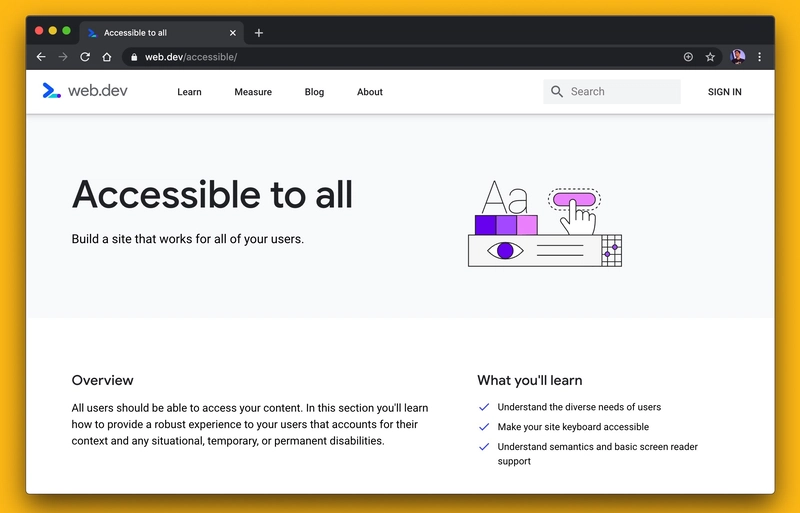Click 'Understand the diverse needs of users'

coord(579,407)
